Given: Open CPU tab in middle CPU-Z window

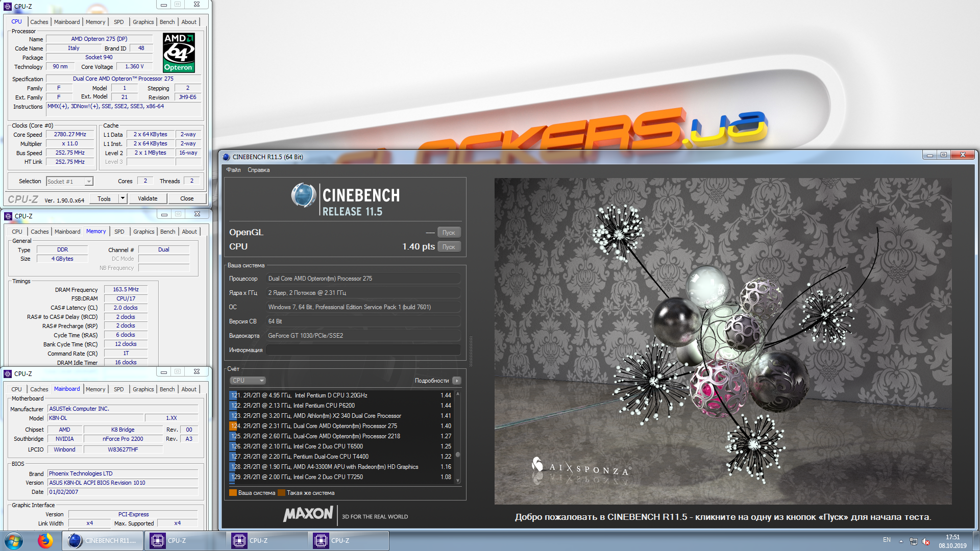Looking at the screenshot, I should click(17, 232).
